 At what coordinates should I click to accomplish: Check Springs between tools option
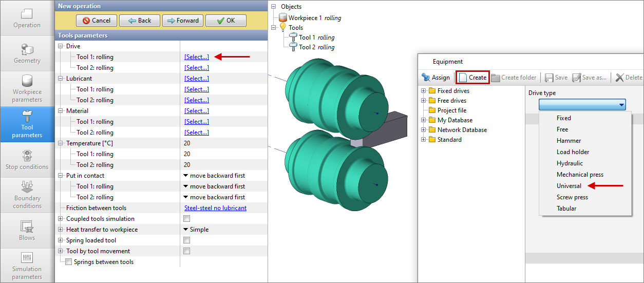tap(69, 262)
